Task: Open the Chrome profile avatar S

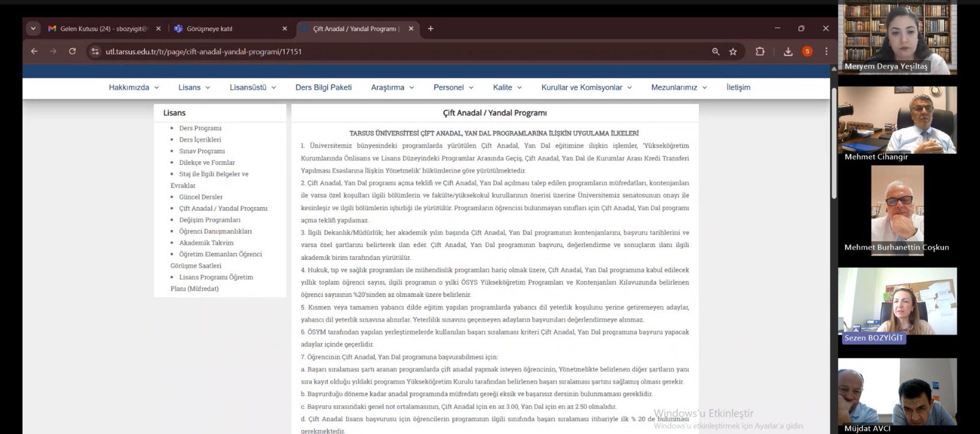Action: tap(807, 51)
